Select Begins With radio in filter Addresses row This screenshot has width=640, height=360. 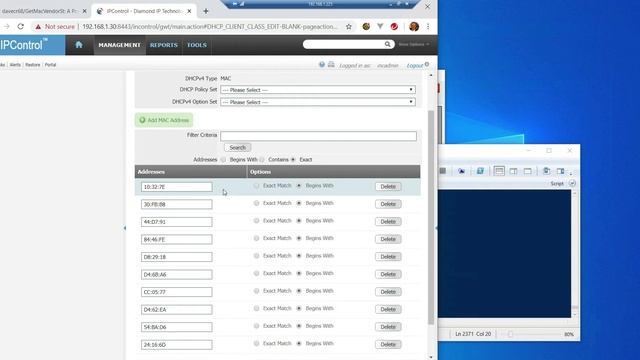click(x=223, y=160)
